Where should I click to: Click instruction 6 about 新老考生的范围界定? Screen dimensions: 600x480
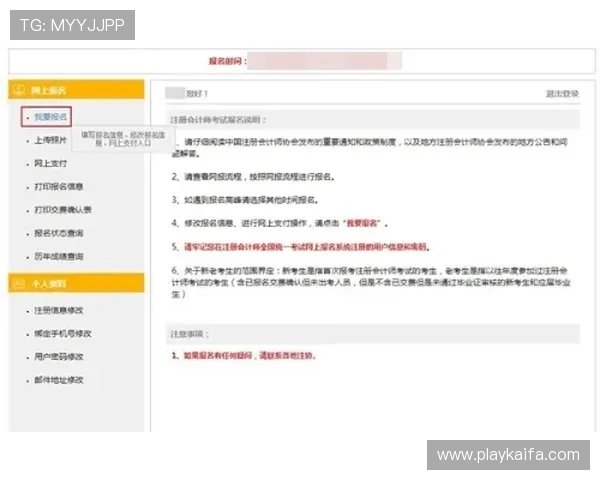pos(370,282)
